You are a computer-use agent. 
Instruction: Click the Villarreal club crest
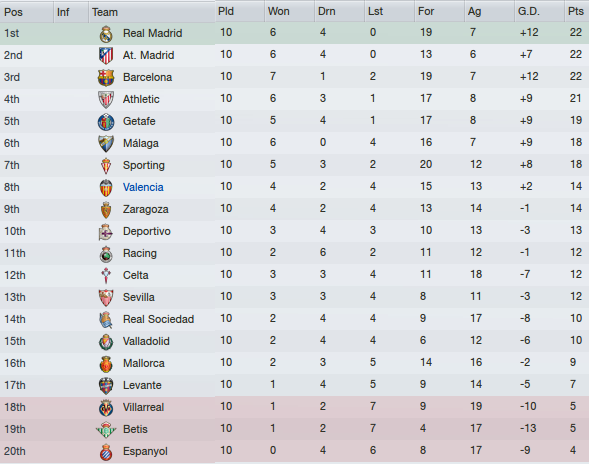(106, 408)
